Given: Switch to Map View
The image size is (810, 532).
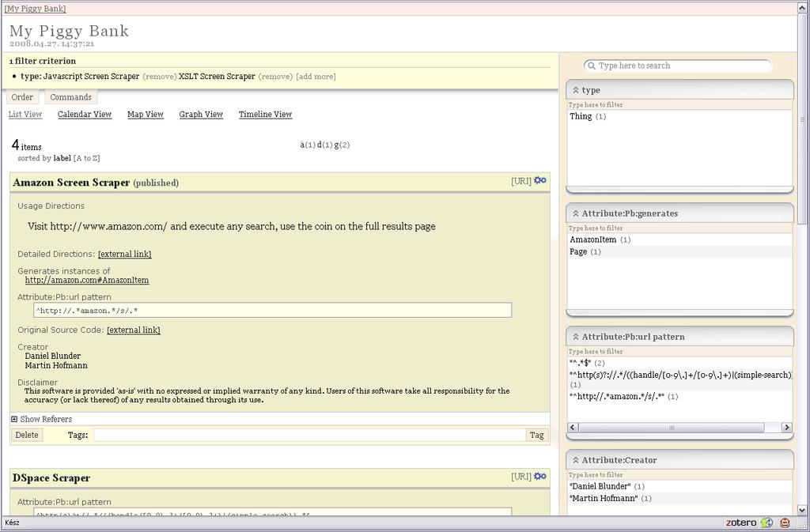Looking at the screenshot, I should (146, 114).
